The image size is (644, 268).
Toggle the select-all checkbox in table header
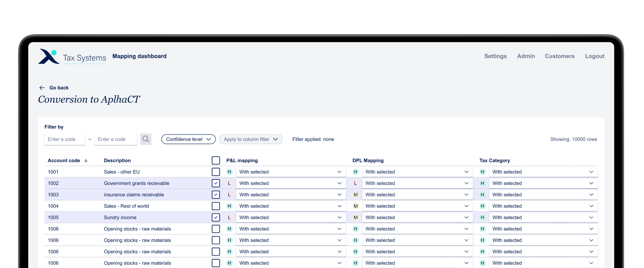coord(215,161)
